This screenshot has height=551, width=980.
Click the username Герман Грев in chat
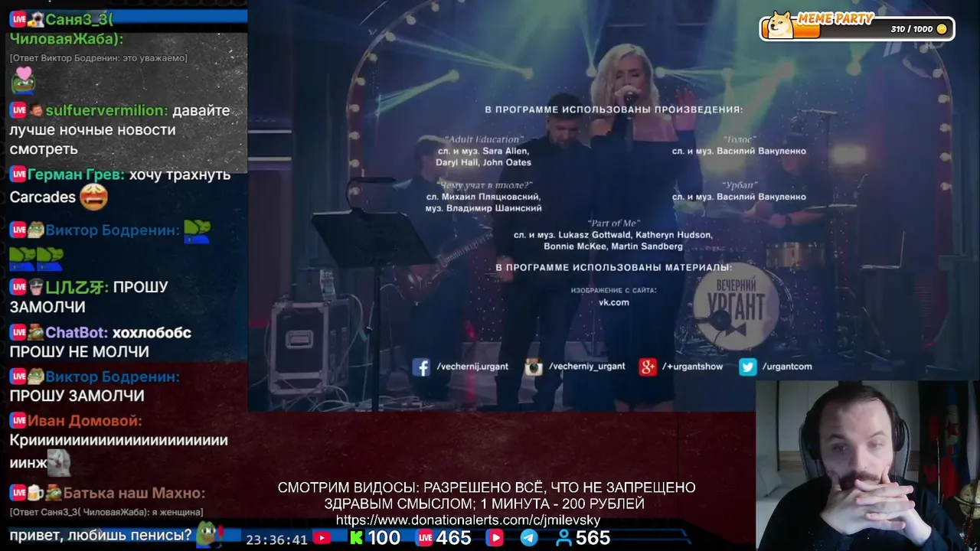(x=75, y=174)
